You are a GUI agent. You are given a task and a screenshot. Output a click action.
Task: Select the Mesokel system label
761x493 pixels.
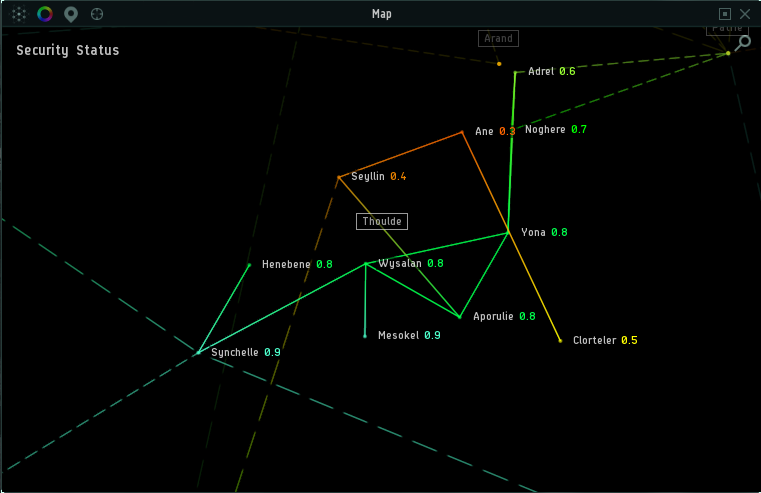(x=398, y=336)
